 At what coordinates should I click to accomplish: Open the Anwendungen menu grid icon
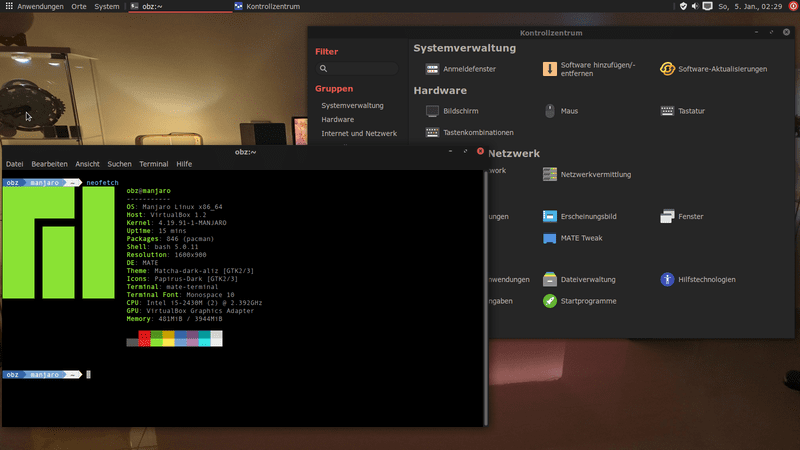[x=9, y=6]
